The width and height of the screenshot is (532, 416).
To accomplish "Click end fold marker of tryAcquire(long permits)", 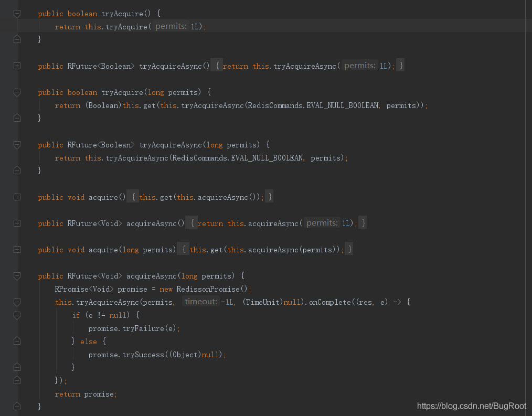I will tap(17, 119).
